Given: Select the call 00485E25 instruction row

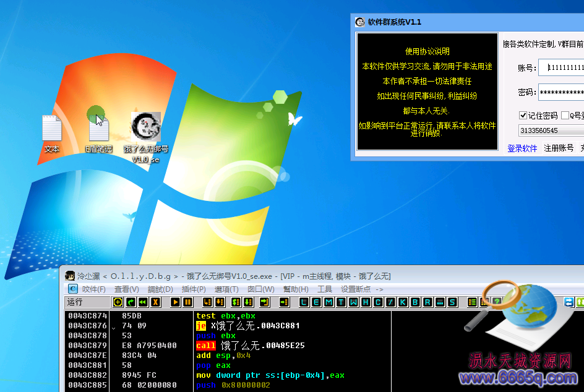Looking at the screenshot, I should 228,346.
